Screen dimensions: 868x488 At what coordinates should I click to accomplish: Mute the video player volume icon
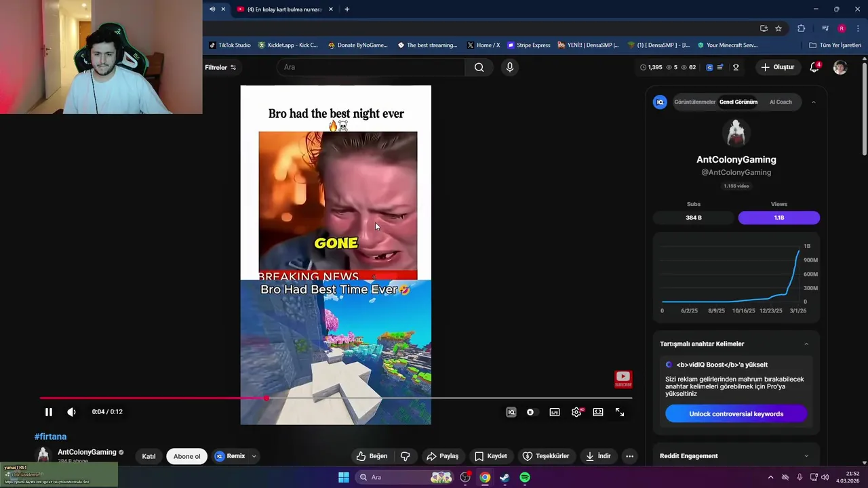pyautogui.click(x=71, y=412)
